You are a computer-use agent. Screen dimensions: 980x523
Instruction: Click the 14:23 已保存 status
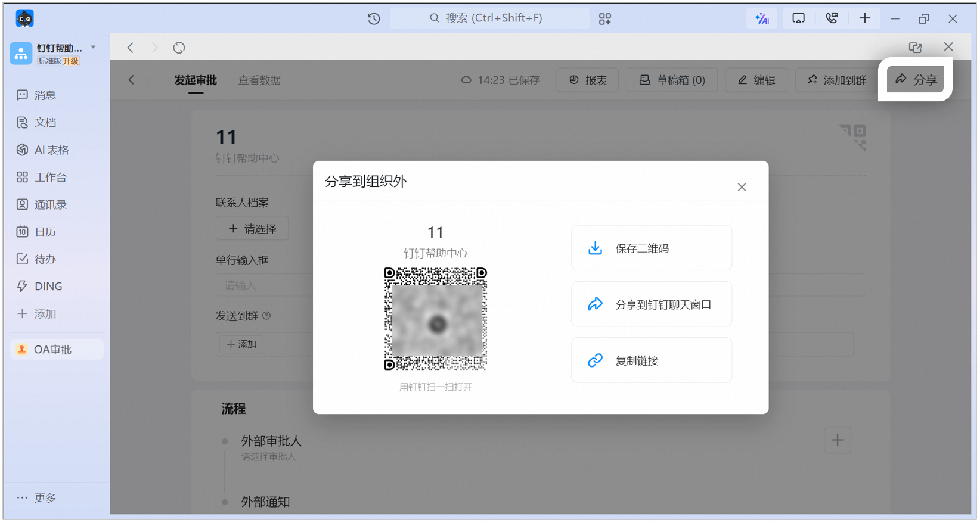point(501,80)
